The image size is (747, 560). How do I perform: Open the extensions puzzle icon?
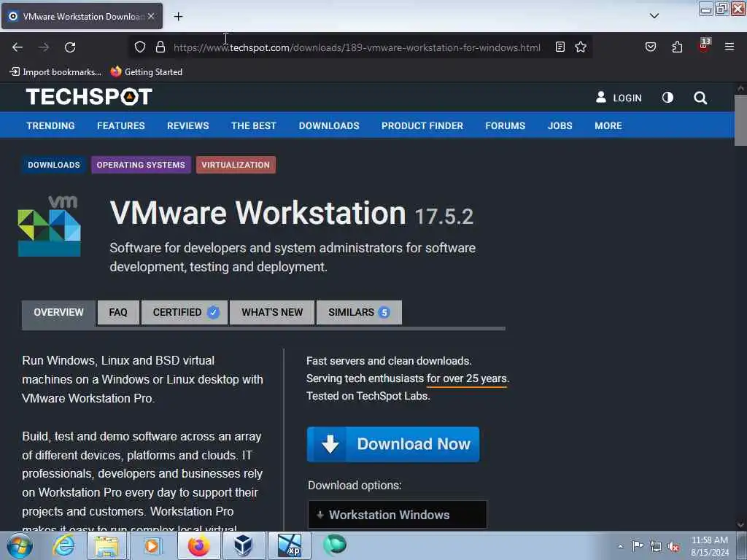click(677, 47)
